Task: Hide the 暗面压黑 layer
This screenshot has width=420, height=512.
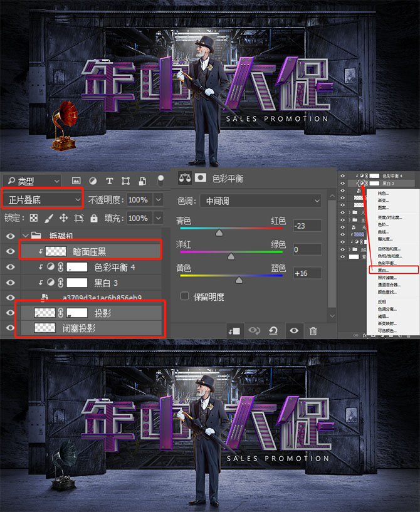Action: 11,251
